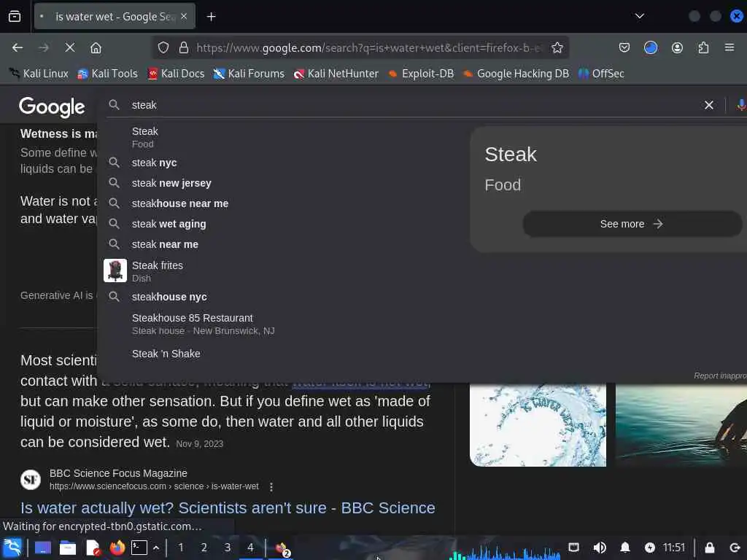
Task: Open the Firefox account avatar icon
Action: pyautogui.click(x=677, y=47)
